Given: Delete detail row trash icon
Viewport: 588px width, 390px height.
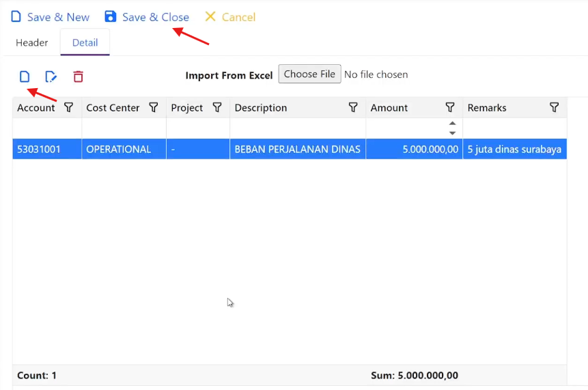Looking at the screenshot, I should 78,76.
